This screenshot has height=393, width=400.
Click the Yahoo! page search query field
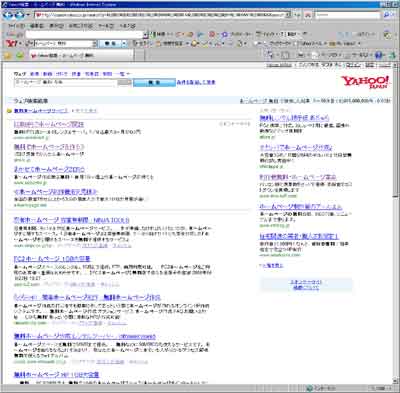tap(66, 82)
